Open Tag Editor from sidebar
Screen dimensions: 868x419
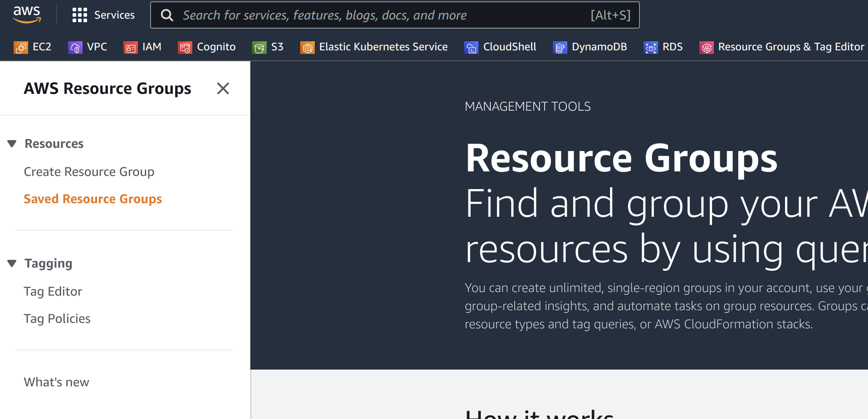point(53,292)
